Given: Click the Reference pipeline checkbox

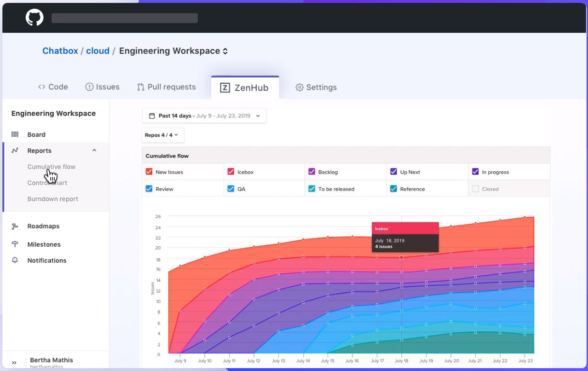Looking at the screenshot, I should [x=394, y=189].
